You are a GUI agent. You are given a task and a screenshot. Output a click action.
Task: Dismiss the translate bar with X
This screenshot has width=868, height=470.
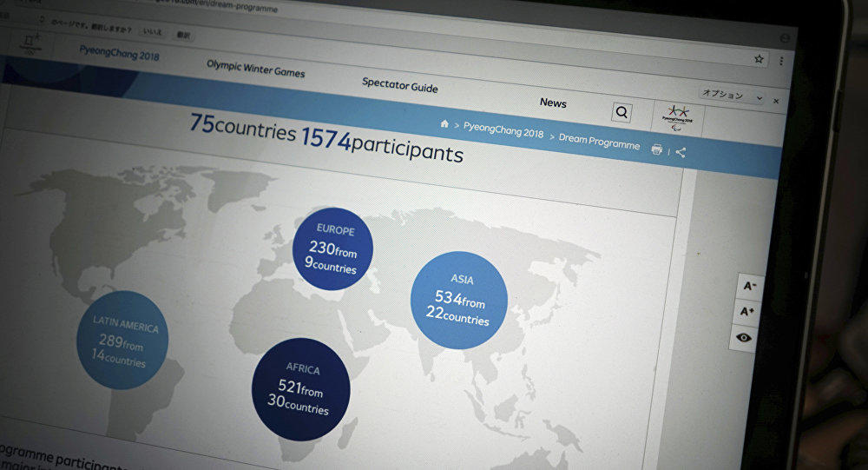coord(775,101)
